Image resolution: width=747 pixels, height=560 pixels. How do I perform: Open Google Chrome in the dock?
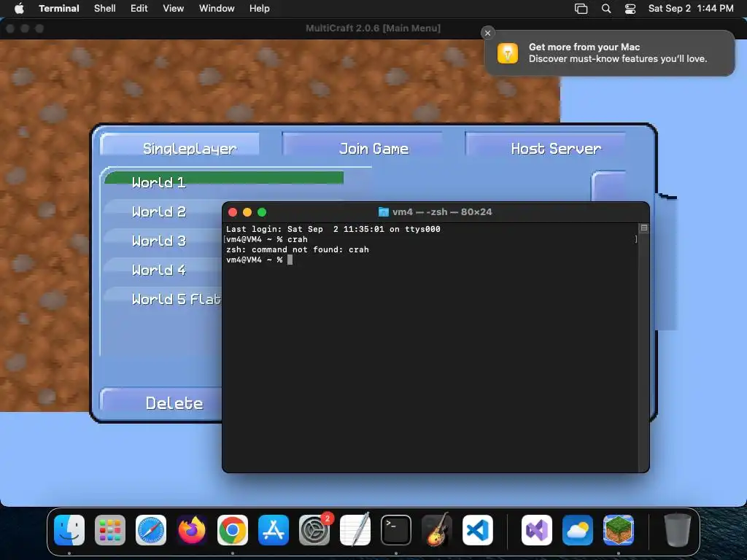click(x=233, y=529)
